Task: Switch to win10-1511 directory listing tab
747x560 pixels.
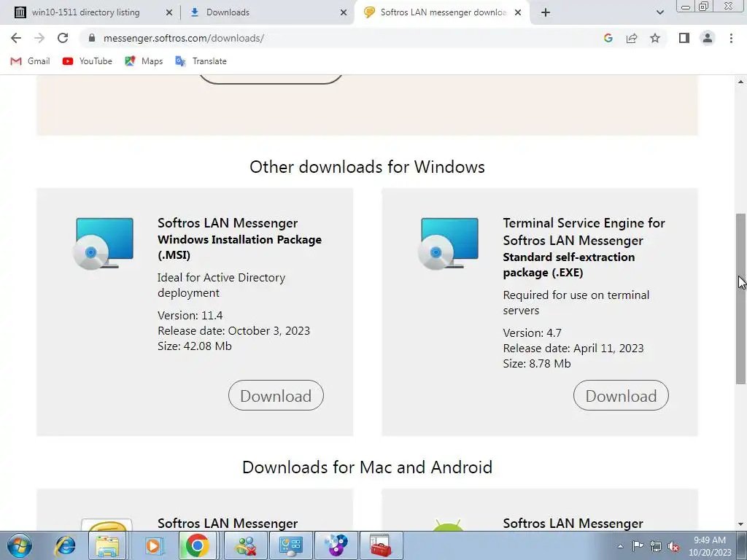Action: 86,12
